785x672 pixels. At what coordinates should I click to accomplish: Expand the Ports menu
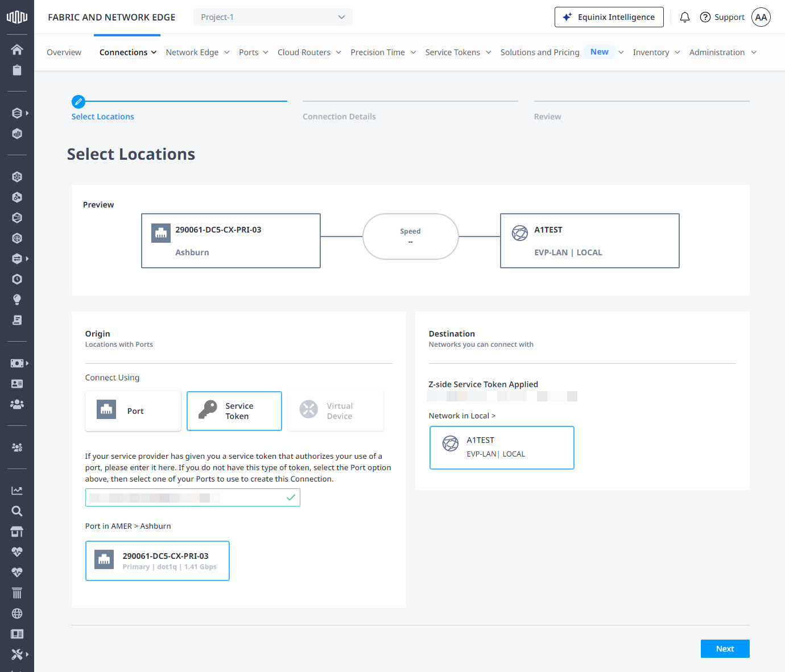click(x=254, y=52)
